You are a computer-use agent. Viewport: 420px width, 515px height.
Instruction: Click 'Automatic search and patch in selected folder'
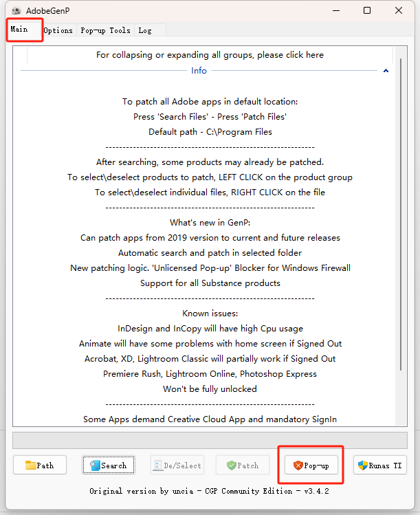[x=210, y=252]
